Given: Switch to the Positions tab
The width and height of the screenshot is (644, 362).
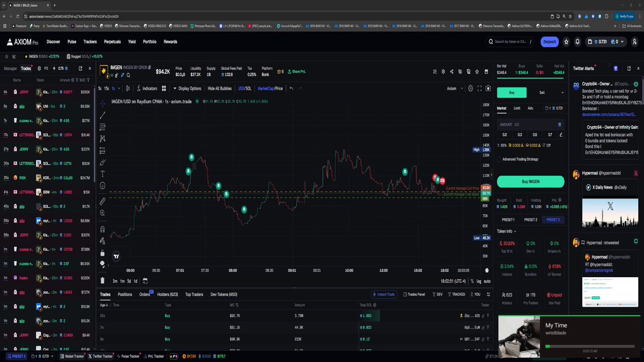Looking at the screenshot, I should [125, 294].
